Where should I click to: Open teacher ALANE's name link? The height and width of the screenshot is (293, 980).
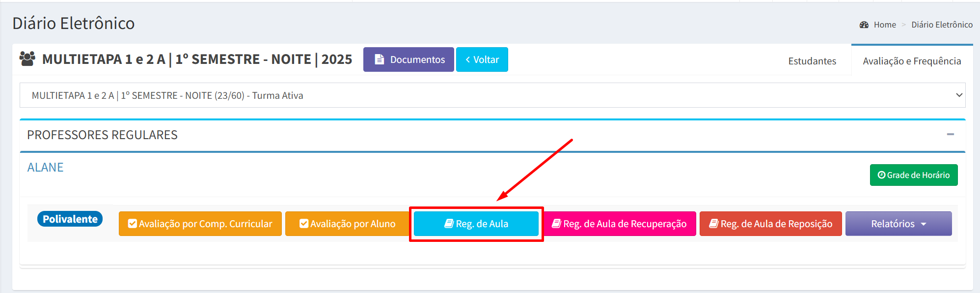click(x=45, y=168)
